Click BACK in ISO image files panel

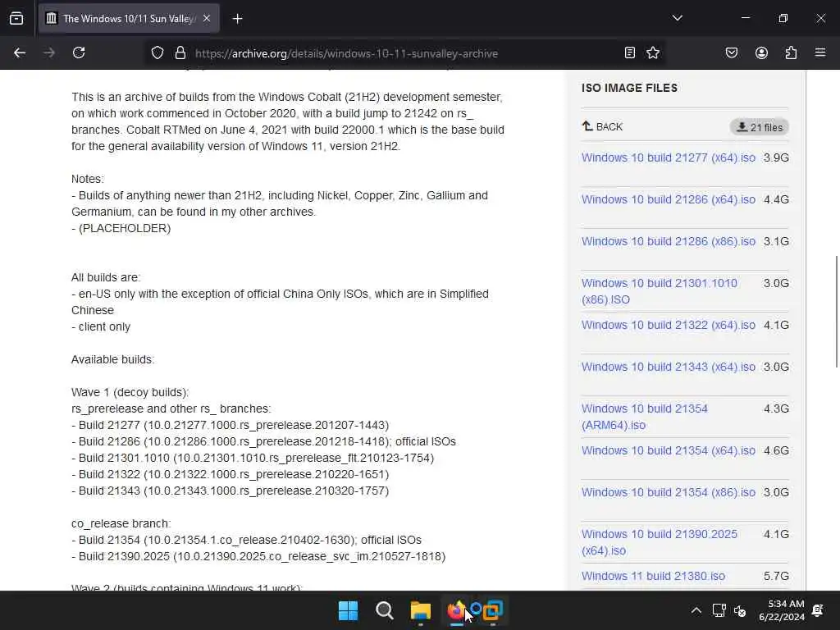click(603, 127)
